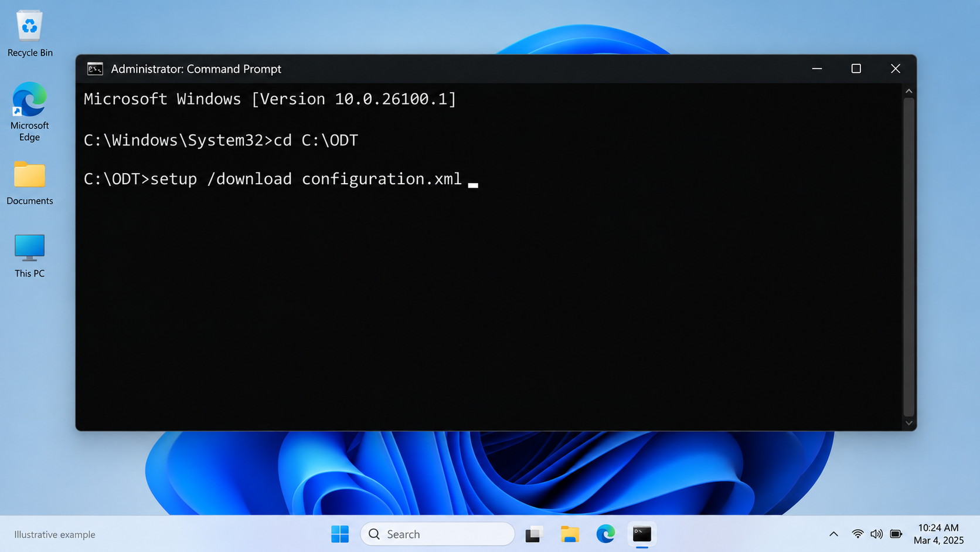
Task: Click the Command Prompt taskbar icon
Action: pyautogui.click(x=642, y=534)
